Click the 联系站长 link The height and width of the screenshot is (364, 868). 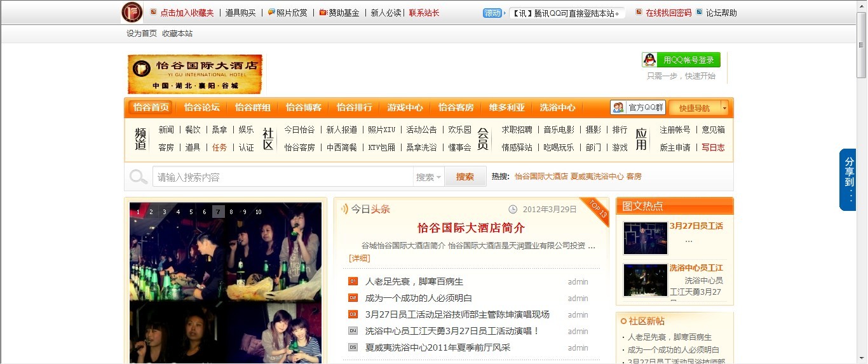pos(424,13)
